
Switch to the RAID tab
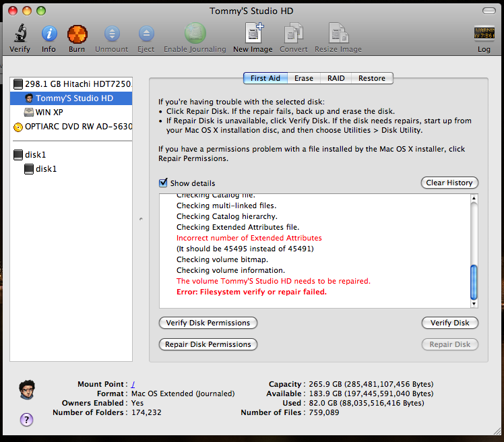click(x=336, y=78)
